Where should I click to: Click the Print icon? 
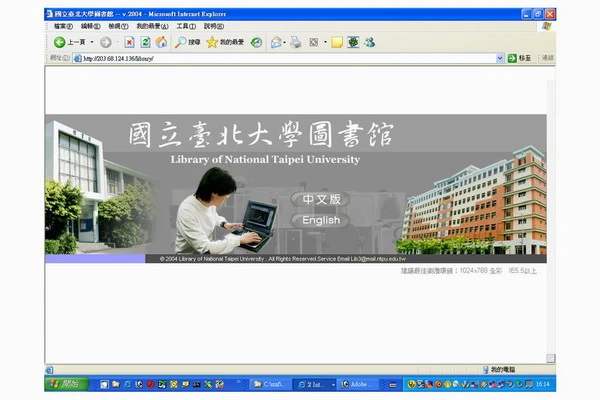295,42
